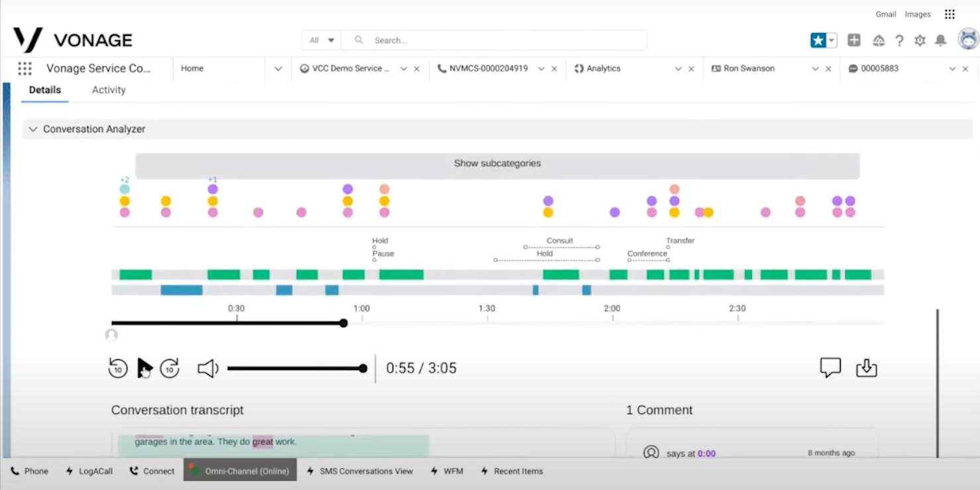Open the Omni-Channel (Online) utility
Viewport: 980px width, 490px height.
240,471
